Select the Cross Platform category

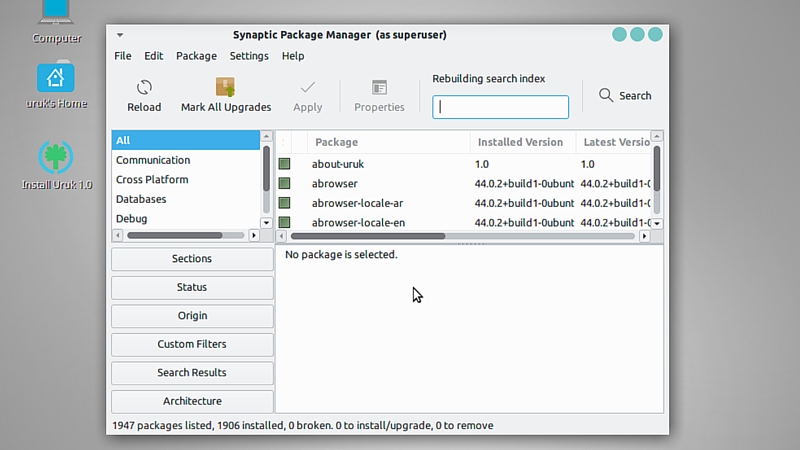coord(186,180)
